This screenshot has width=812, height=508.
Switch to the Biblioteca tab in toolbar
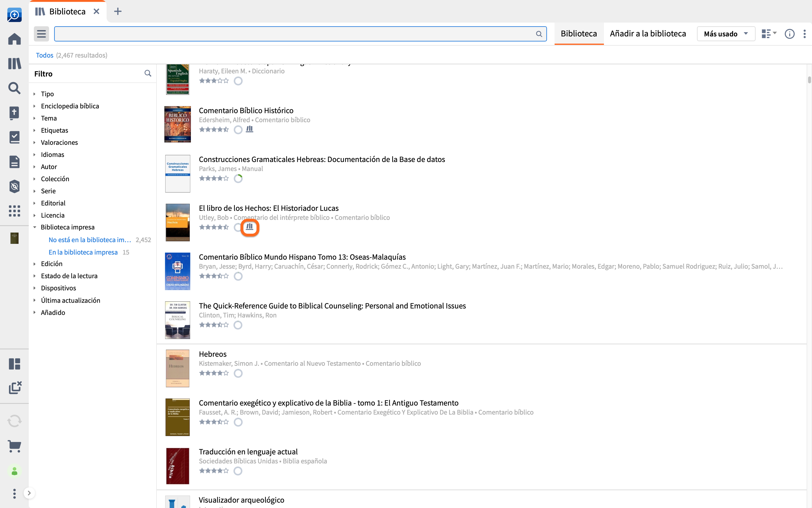(579, 34)
